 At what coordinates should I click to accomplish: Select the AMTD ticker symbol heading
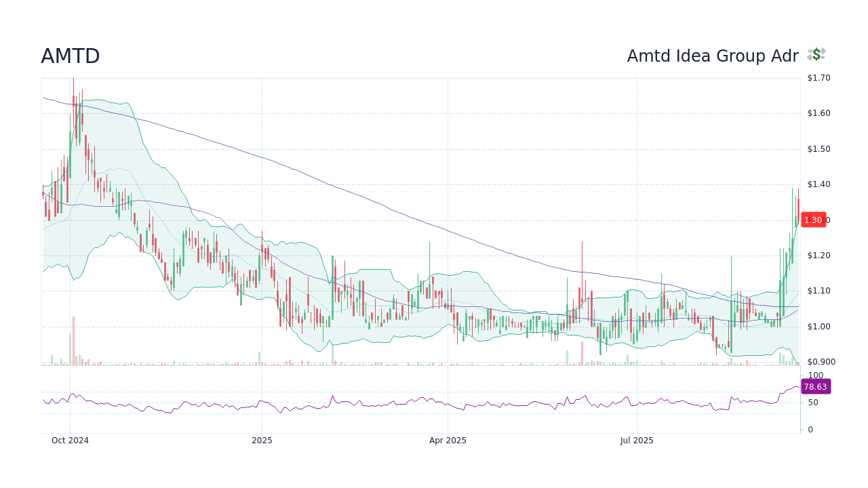coord(70,56)
